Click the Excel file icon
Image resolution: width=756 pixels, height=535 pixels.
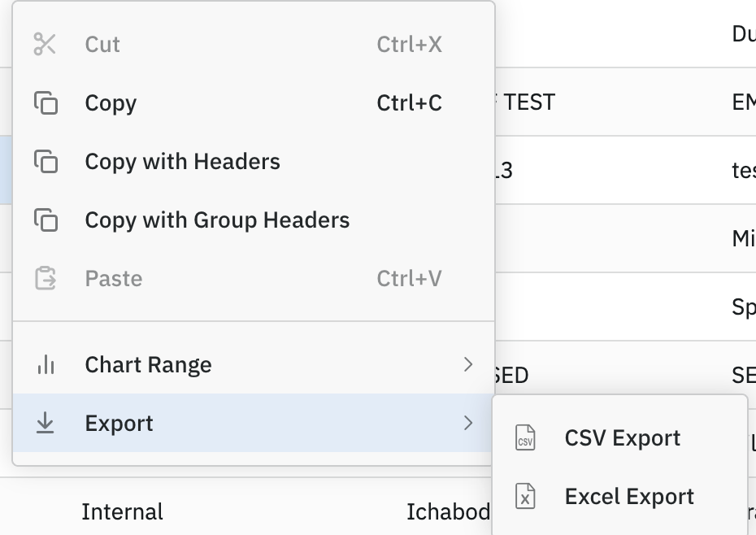(x=526, y=497)
